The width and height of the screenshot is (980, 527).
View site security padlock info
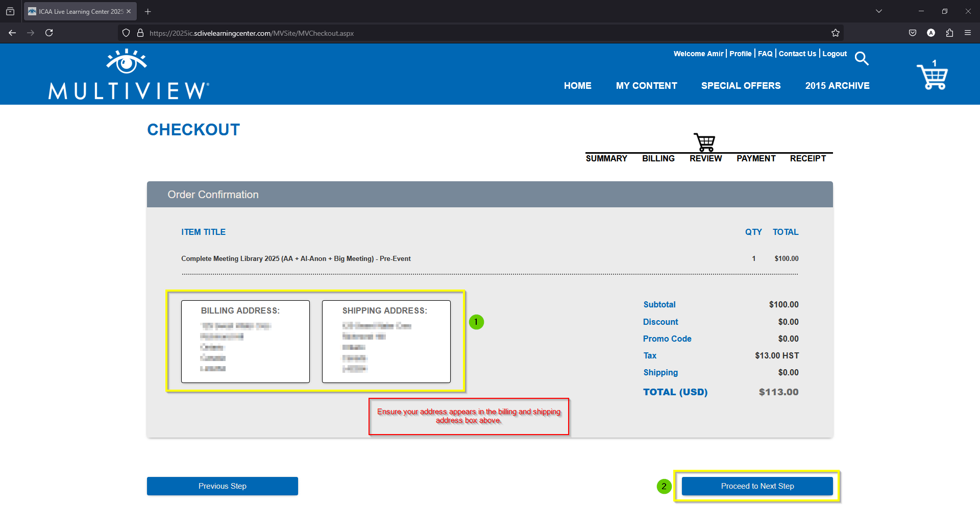coord(140,33)
